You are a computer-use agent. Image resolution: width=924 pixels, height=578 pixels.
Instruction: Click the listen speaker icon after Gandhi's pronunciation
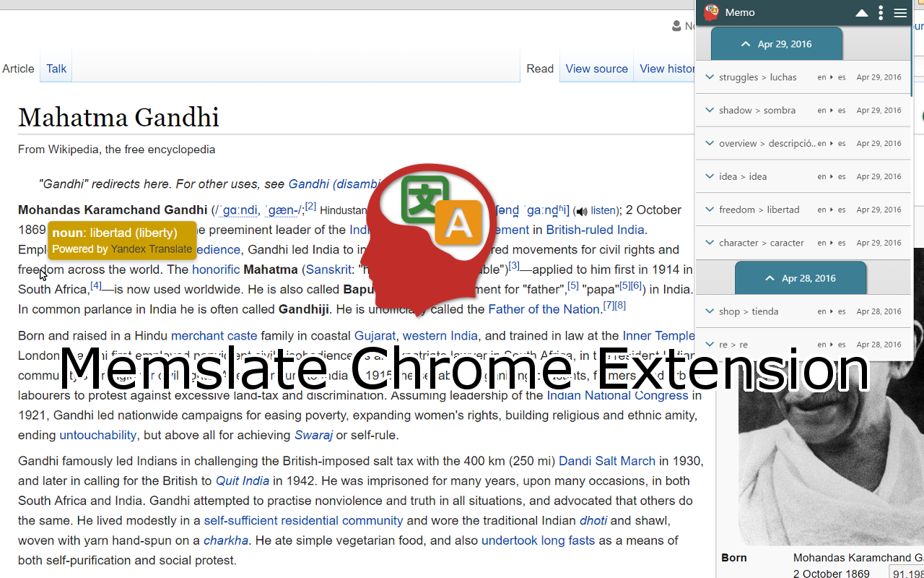click(x=582, y=210)
